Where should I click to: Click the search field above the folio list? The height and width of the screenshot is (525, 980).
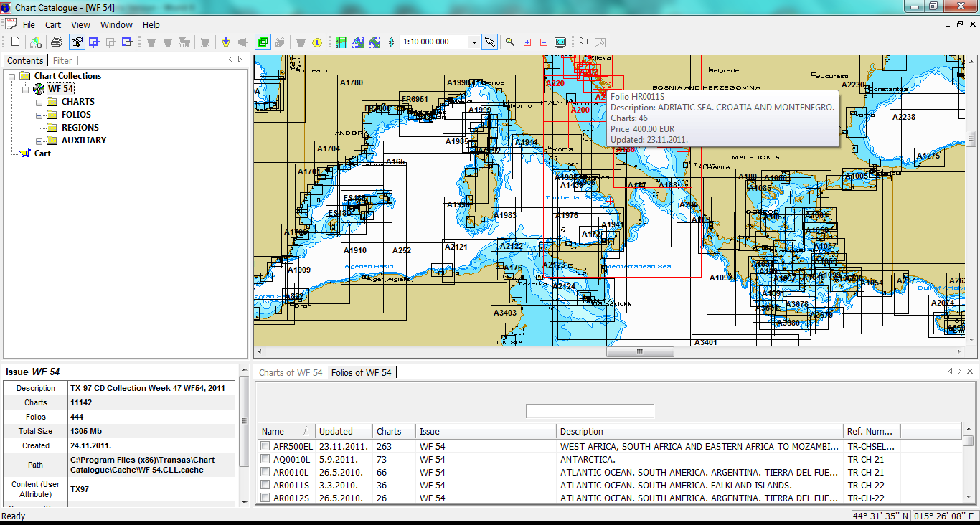[x=590, y=411]
